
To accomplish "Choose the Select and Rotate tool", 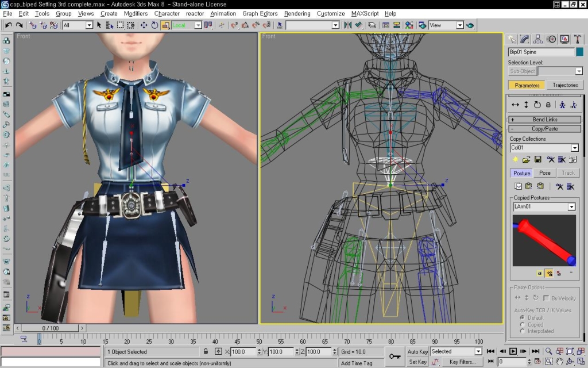I will tap(154, 25).
